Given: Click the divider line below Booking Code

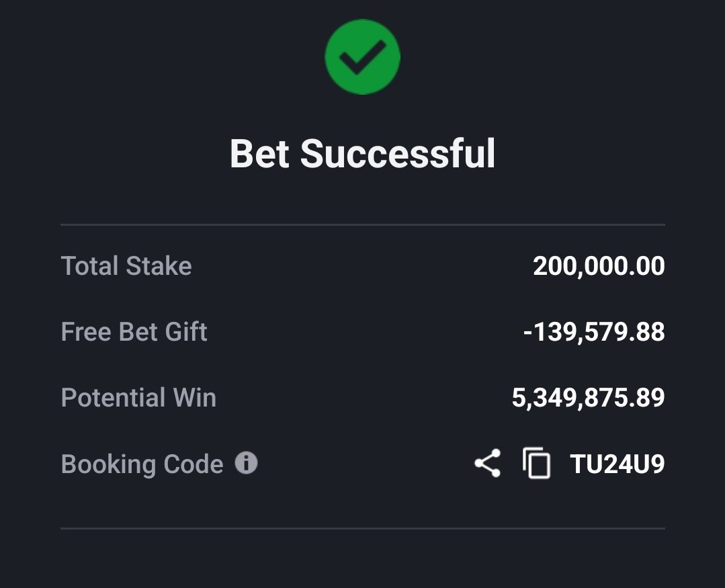Looking at the screenshot, I should (x=363, y=528).
